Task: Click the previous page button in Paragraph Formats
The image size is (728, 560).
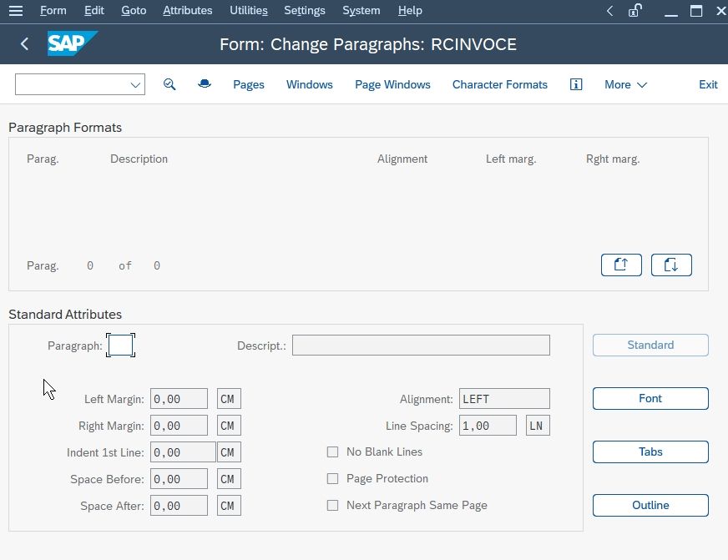Action: [x=621, y=265]
